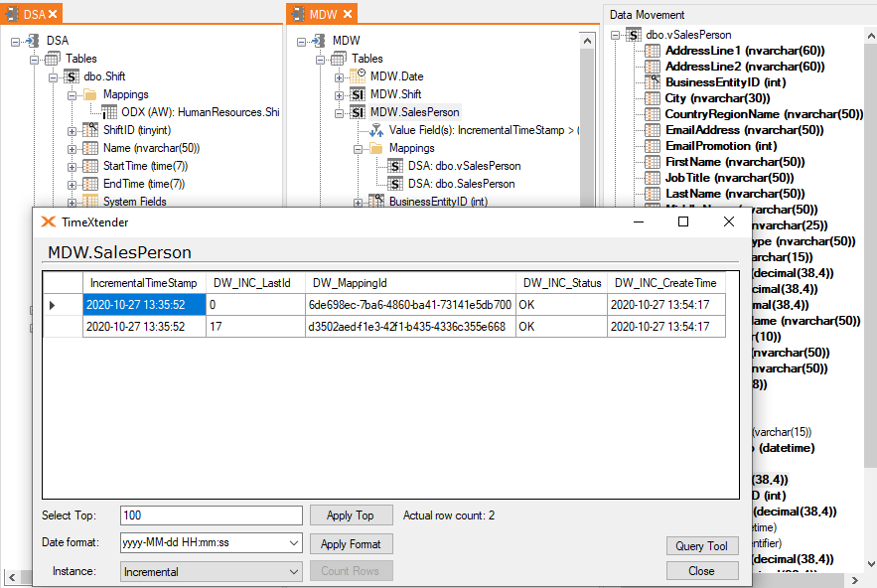The width and height of the screenshot is (877, 588).
Task: Click scroll-up arrow in the MDW tree
Action: click(x=587, y=41)
